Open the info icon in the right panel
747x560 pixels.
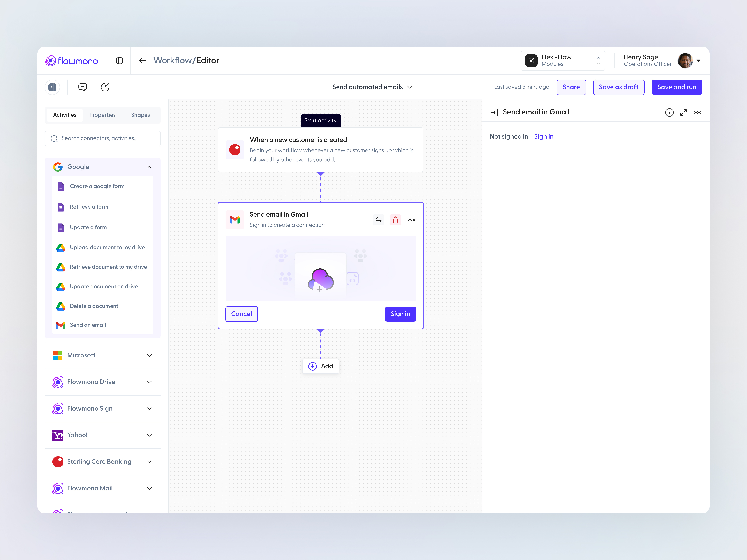[669, 112]
